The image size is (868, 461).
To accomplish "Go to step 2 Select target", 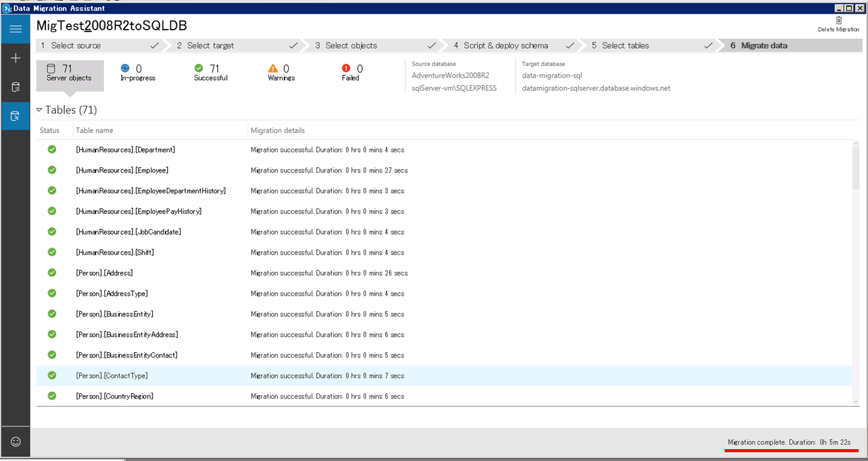I will [237, 45].
